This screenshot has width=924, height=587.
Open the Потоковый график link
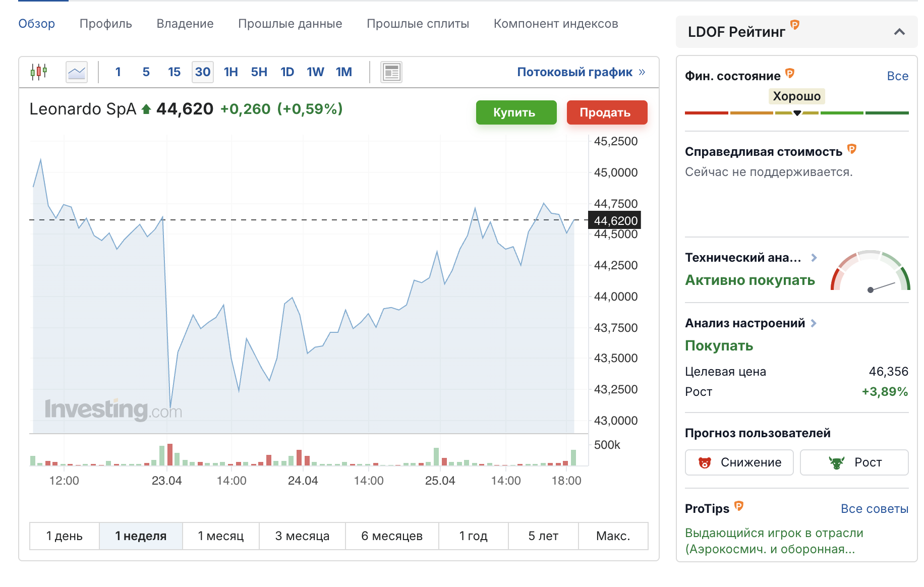tap(581, 72)
